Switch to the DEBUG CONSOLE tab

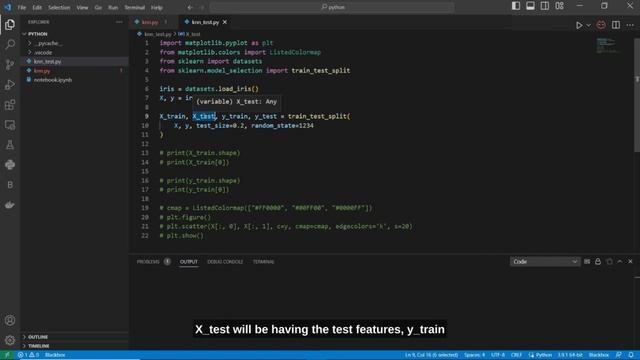click(225, 262)
